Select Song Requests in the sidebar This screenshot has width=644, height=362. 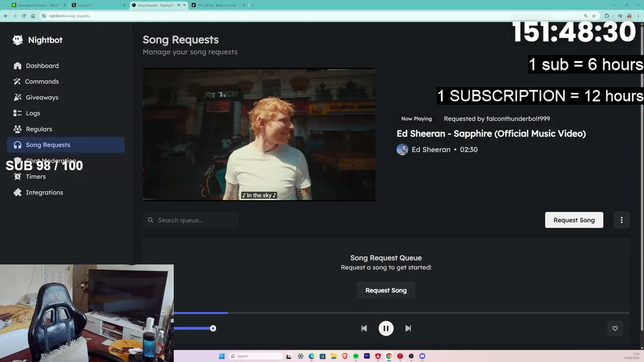coord(66,145)
